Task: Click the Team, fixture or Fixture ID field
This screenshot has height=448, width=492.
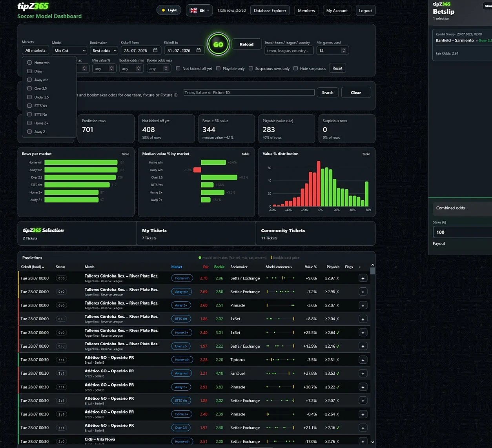Action: (249, 93)
